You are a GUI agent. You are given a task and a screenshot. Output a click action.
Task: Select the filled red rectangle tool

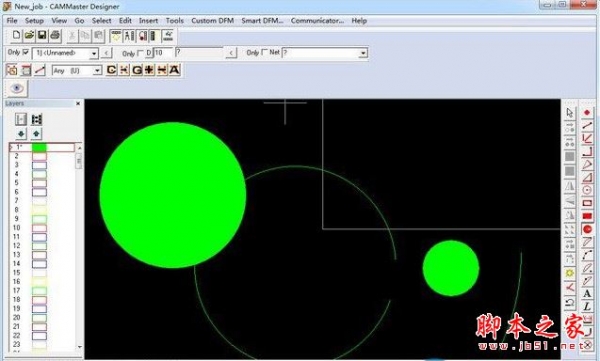tap(587, 216)
